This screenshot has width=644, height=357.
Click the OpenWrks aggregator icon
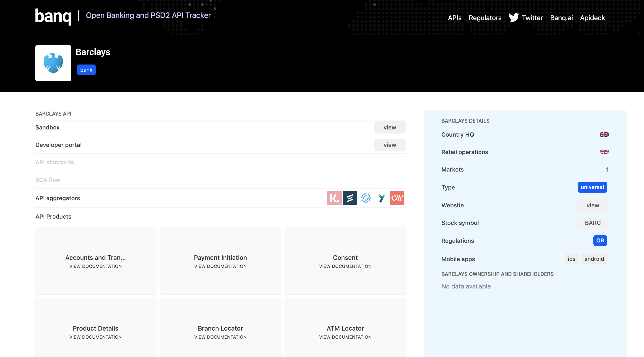tap(397, 198)
